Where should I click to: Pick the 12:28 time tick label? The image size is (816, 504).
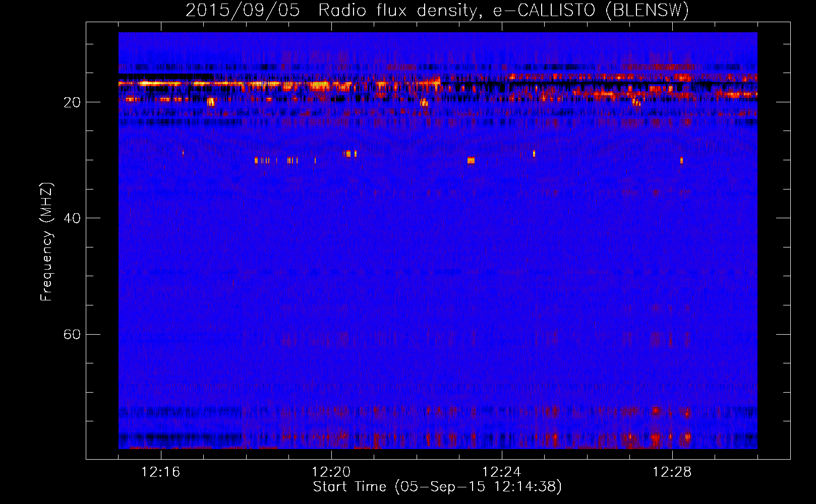coord(672,472)
